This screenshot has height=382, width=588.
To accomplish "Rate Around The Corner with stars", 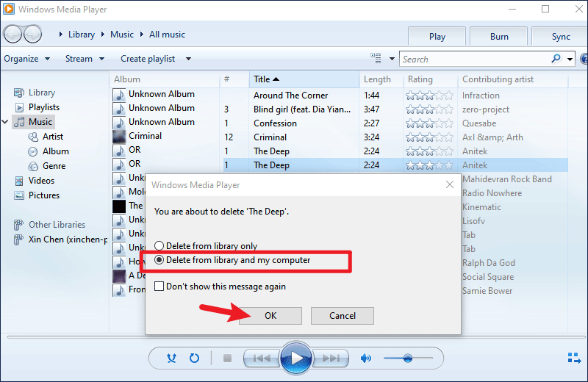I will click(x=429, y=95).
